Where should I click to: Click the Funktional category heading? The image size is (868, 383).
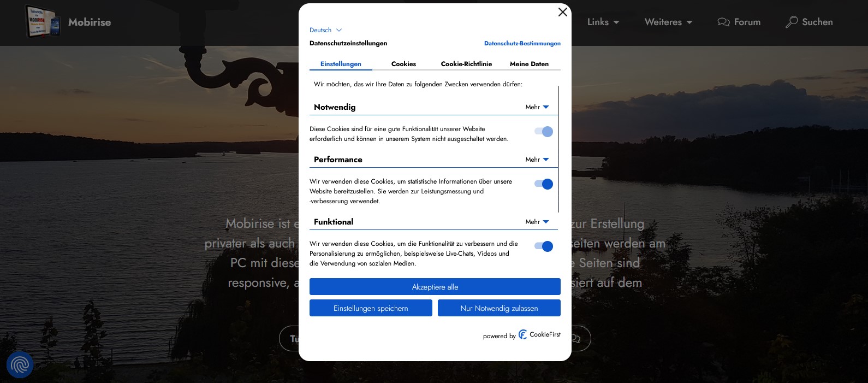(334, 222)
